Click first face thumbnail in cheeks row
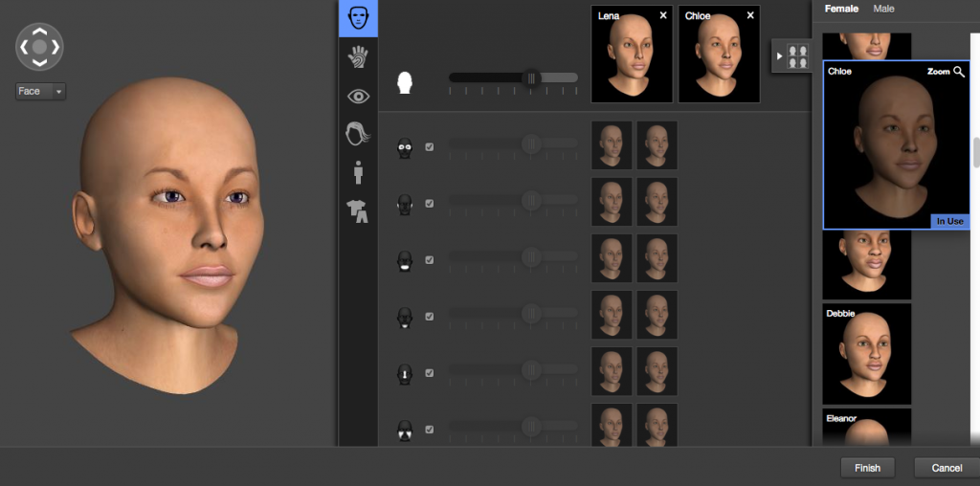The height and width of the screenshot is (486, 980). [612, 425]
